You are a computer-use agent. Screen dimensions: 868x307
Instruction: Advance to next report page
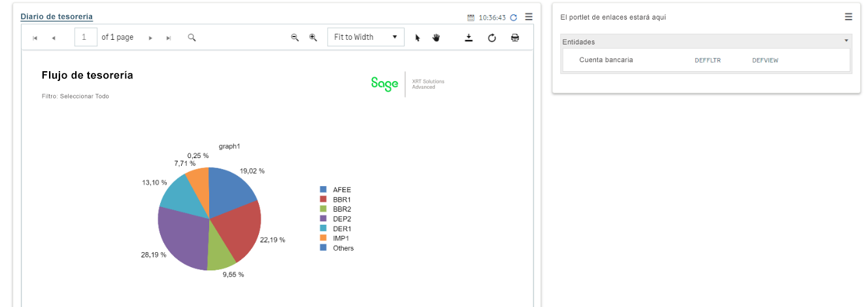pyautogui.click(x=150, y=38)
